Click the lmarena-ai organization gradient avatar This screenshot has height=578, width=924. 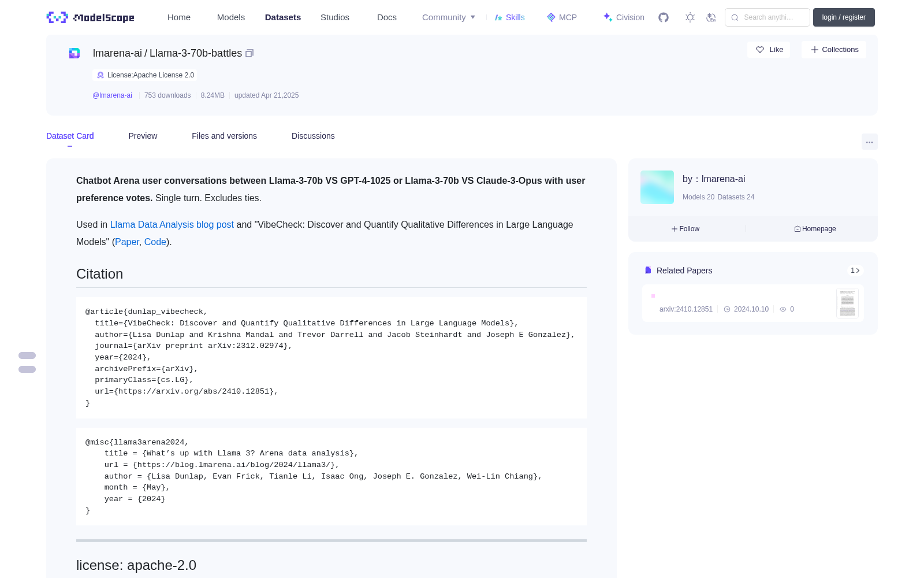coord(657,187)
